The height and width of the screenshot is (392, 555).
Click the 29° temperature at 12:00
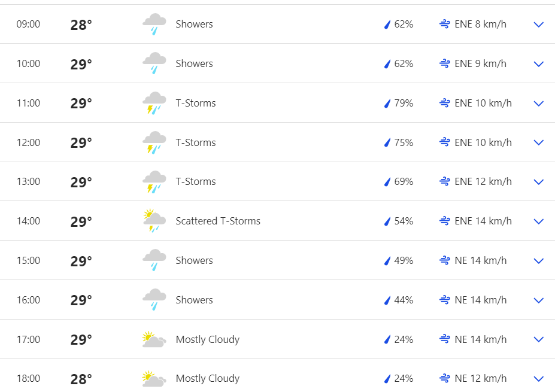(x=81, y=143)
